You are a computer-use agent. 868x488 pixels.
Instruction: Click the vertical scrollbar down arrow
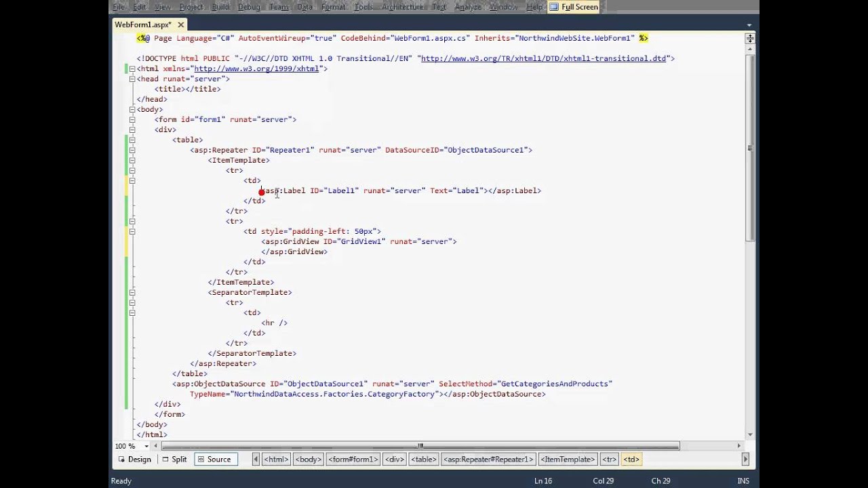click(x=750, y=434)
